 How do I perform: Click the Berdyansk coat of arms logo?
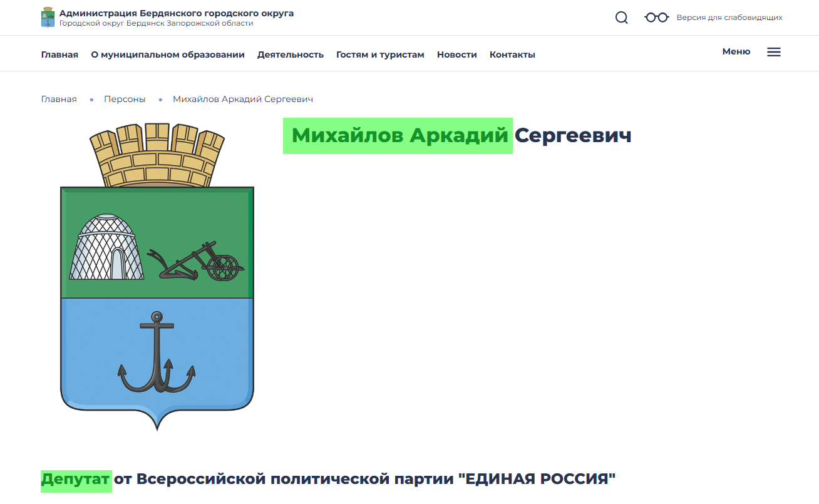(157, 275)
